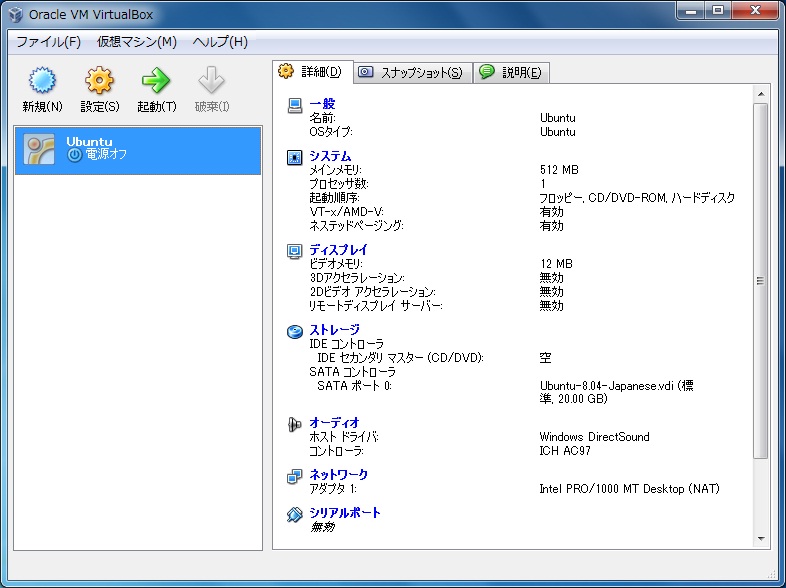Click the 一般 general computer icon
Screen dimensions: 786x588
pyautogui.click(x=295, y=105)
